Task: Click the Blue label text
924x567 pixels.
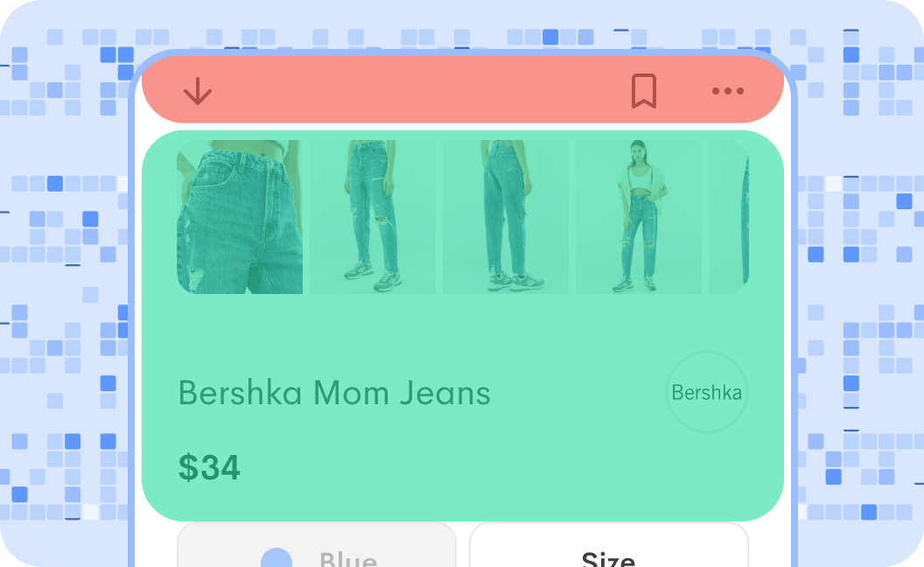Action: pyautogui.click(x=348, y=559)
